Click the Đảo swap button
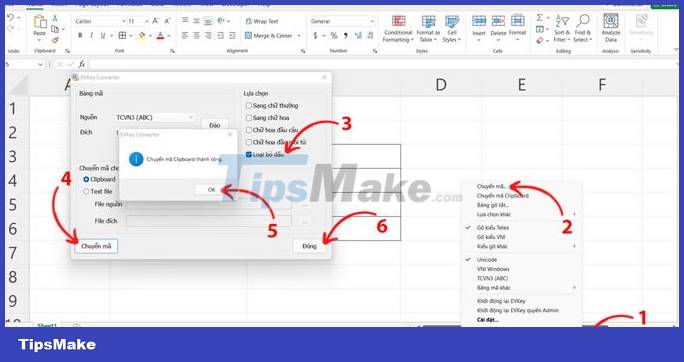This screenshot has width=684, height=362. coord(214,125)
